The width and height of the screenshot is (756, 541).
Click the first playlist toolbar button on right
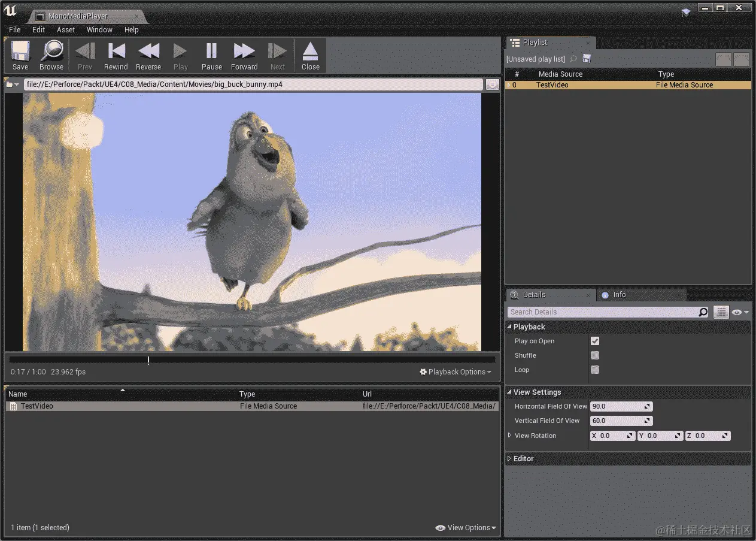pos(724,59)
